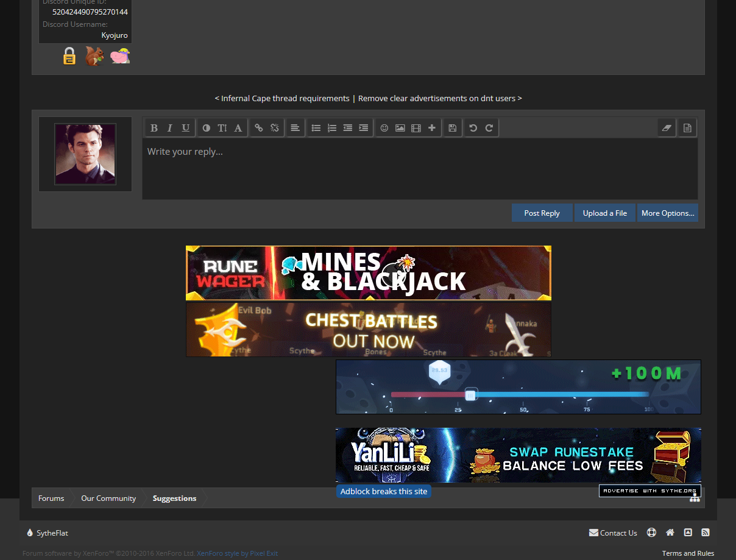The width and height of the screenshot is (736, 560).
Task: Open the +100M dice slider banner
Action: [518, 387]
